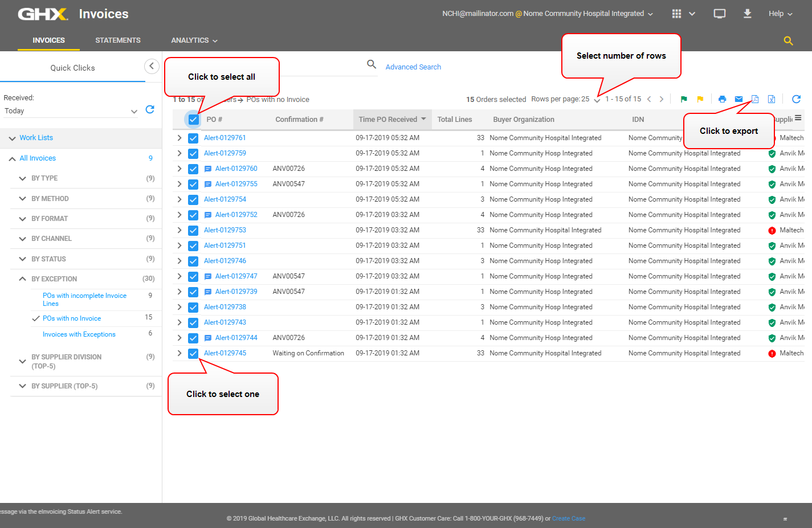Click the download icon in header
812x528 pixels.
coord(747,14)
